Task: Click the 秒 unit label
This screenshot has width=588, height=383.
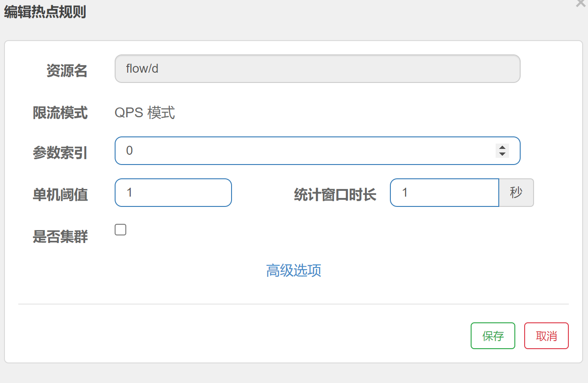Action: coord(516,193)
